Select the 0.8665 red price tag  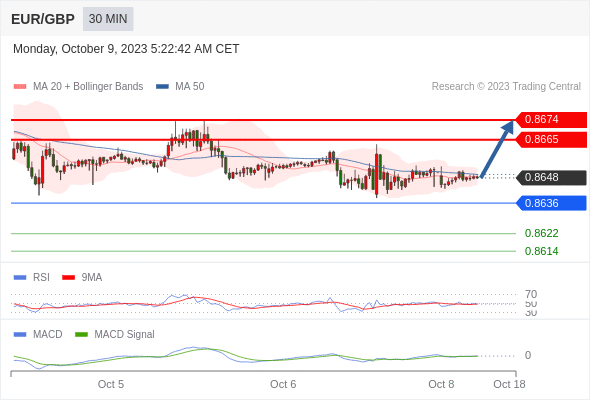[x=551, y=140]
